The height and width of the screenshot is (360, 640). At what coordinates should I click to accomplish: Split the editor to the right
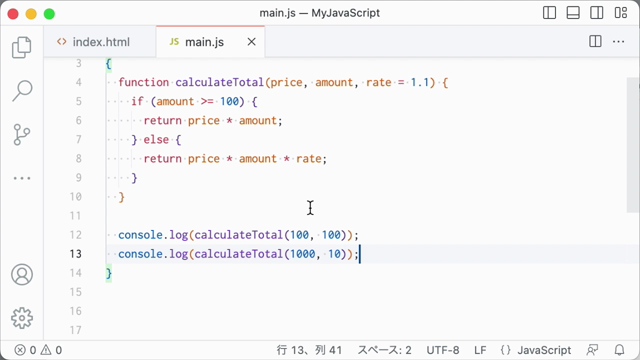point(595,41)
